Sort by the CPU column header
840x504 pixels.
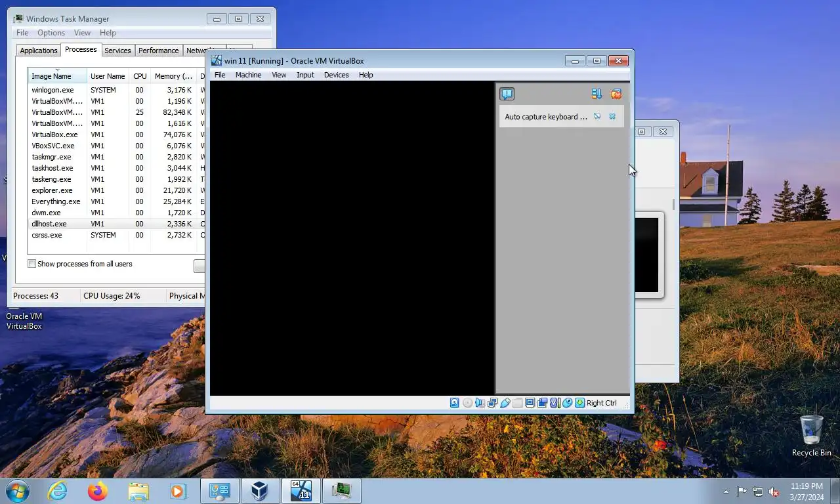(x=140, y=75)
